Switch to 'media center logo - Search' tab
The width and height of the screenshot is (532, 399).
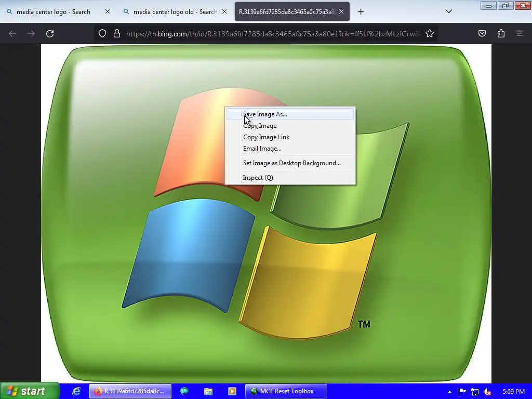pos(54,12)
